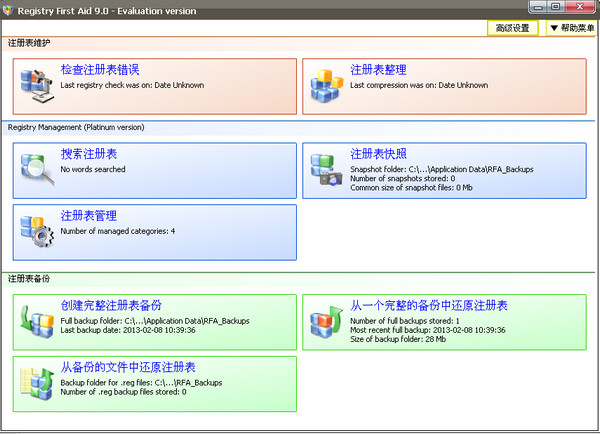
Task: Click the 从一个完整的备份中还原注册表 icon
Action: coord(327,322)
